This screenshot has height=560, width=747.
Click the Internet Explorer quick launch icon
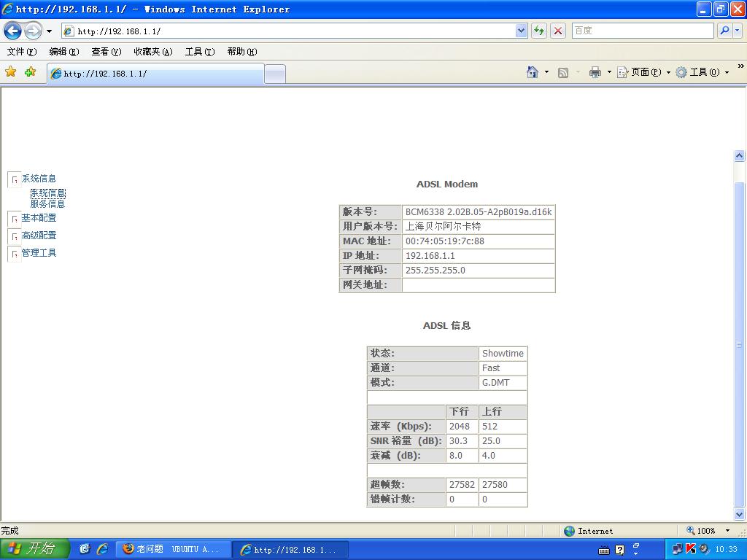click(x=102, y=549)
